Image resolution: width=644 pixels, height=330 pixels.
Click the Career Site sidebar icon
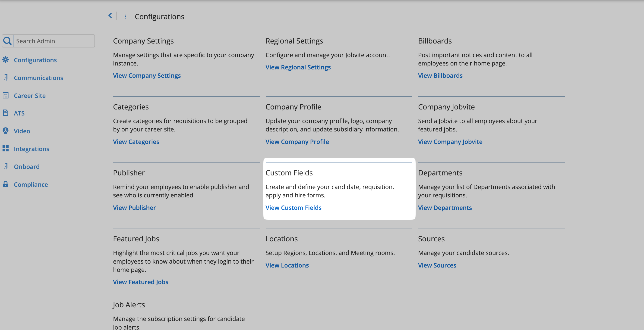point(6,95)
